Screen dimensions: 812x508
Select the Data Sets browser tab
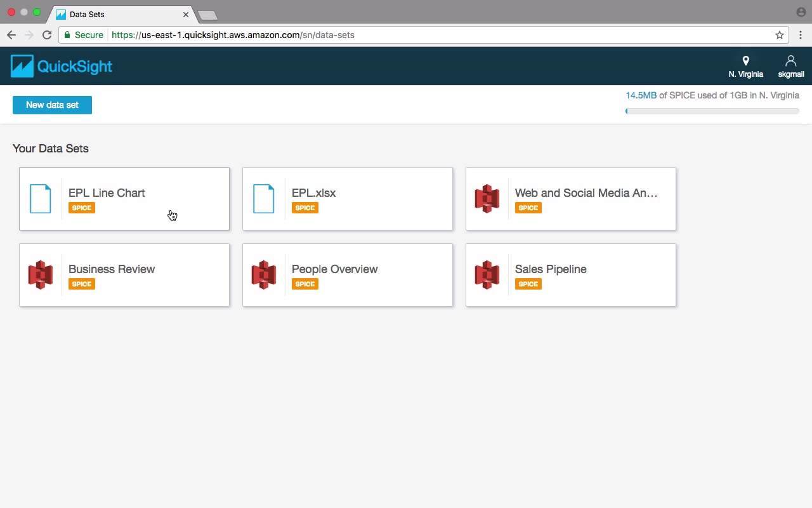click(x=122, y=14)
